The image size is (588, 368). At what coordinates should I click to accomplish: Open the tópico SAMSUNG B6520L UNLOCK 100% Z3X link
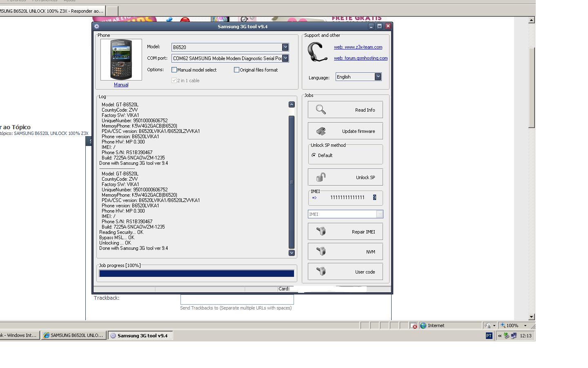pyautogui.click(x=51, y=133)
